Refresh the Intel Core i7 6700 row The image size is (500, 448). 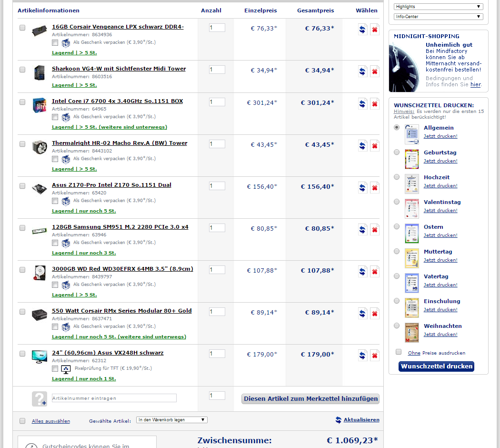coord(362,104)
